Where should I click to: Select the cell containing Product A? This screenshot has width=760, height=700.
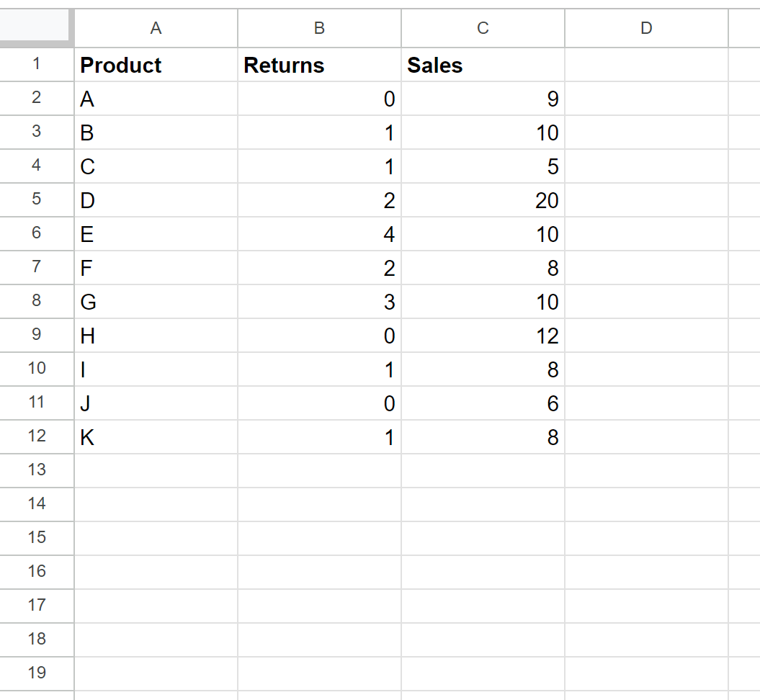pos(156,99)
